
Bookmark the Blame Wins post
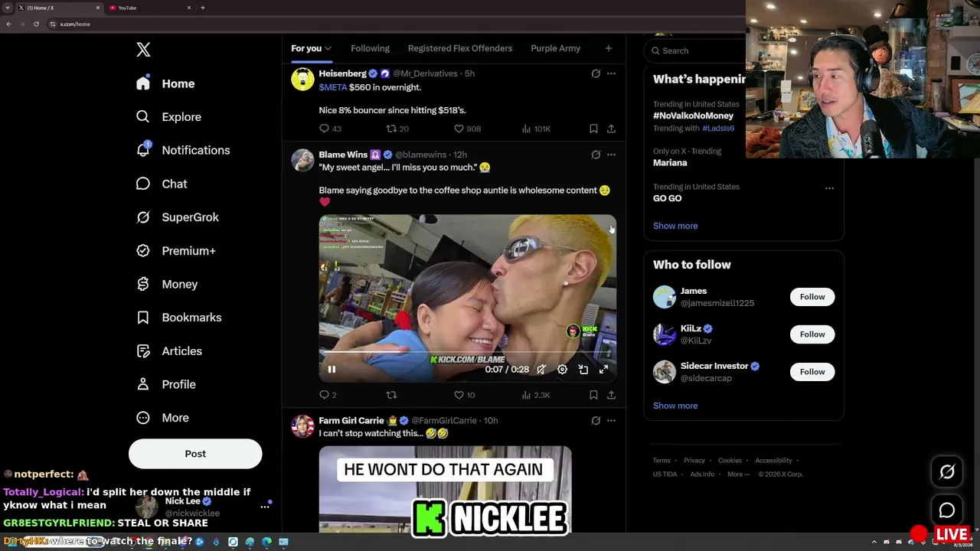click(x=593, y=395)
